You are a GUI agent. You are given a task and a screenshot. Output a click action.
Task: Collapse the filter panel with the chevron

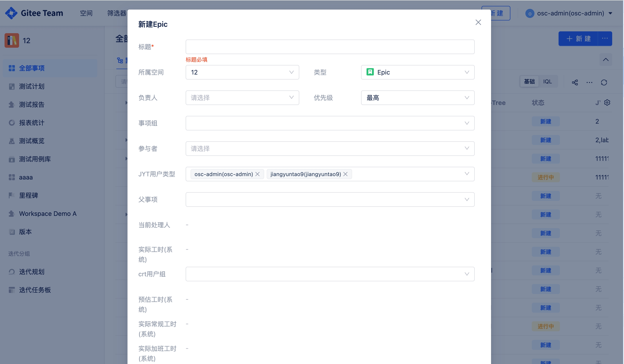(x=606, y=60)
